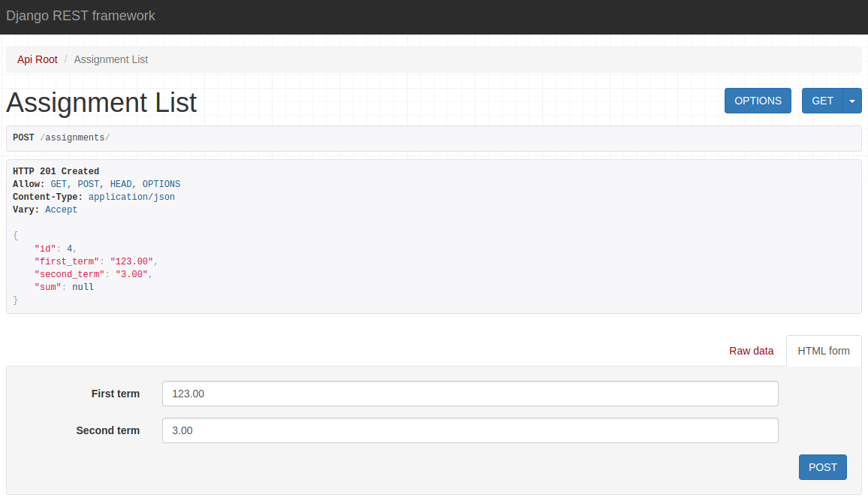Click the null sum value
Viewport: 868px width, 501px height.
83,286
